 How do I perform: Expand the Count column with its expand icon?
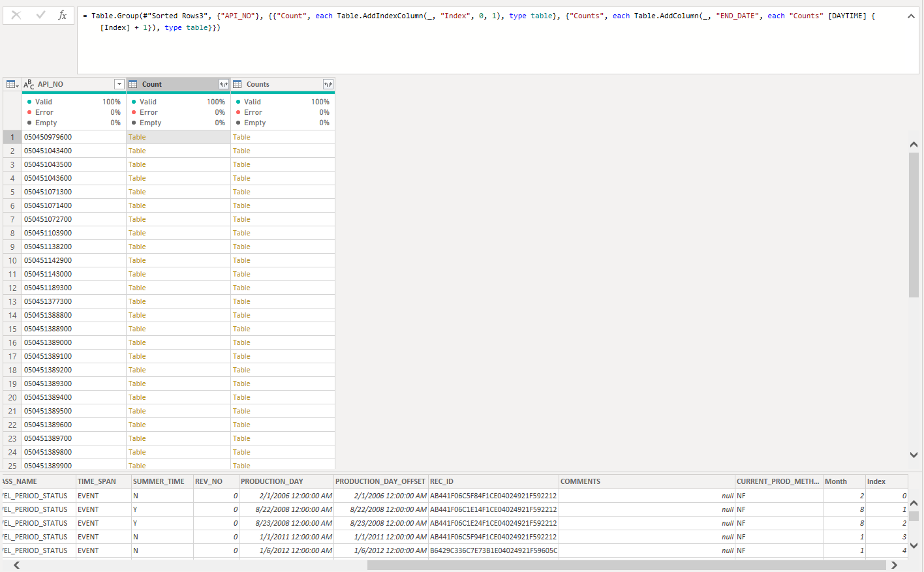coord(224,84)
